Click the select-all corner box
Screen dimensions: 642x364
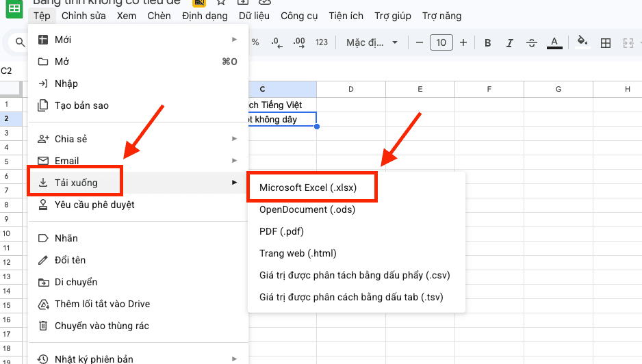10,88
